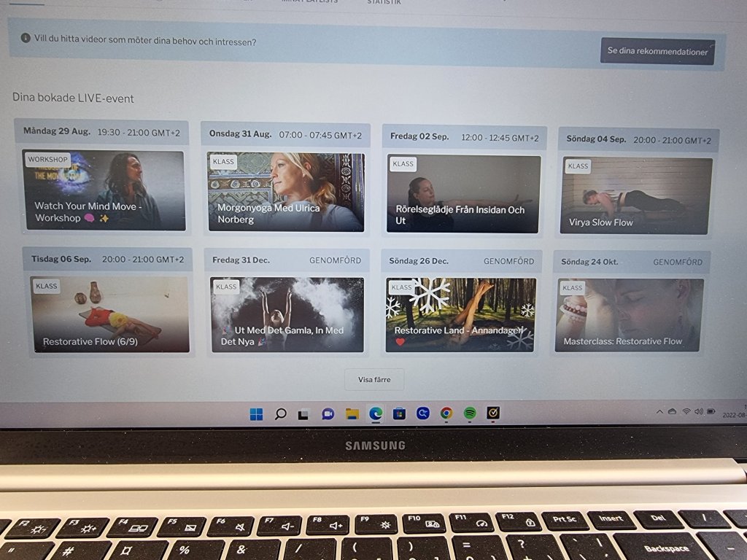Open Restorative Flow (6/9) class card

coord(110,314)
